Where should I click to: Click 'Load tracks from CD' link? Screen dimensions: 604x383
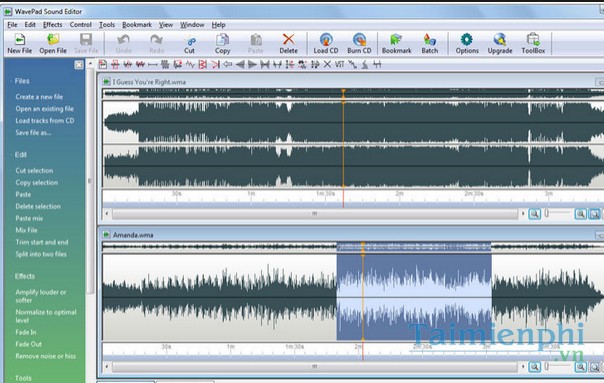click(x=45, y=121)
